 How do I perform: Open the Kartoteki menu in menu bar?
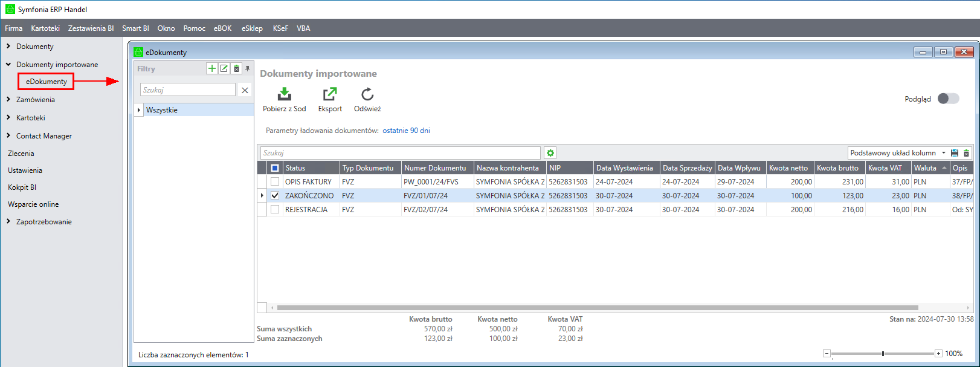[x=45, y=28]
